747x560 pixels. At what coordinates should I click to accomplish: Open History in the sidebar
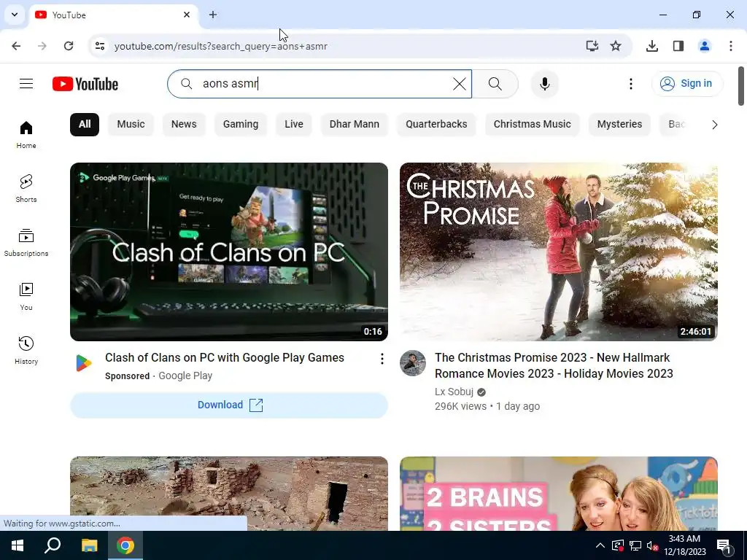[x=26, y=351]
